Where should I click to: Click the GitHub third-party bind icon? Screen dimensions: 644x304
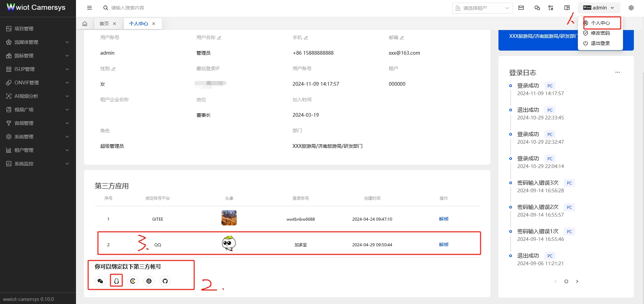click(165, 281)
